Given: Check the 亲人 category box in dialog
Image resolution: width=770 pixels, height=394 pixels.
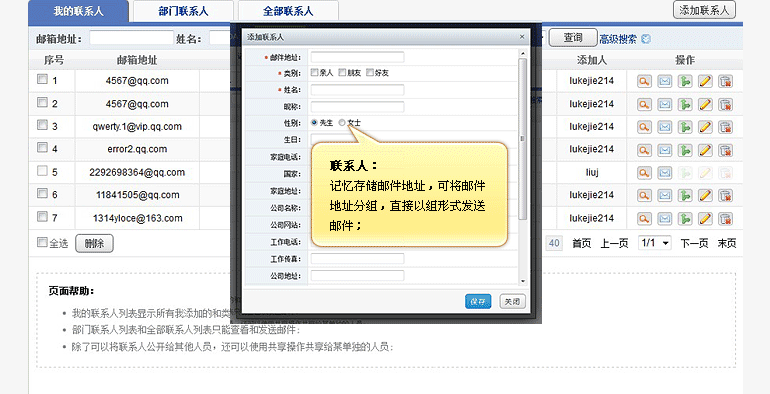Looking at the screenshot, I should (x=314, y=72).
